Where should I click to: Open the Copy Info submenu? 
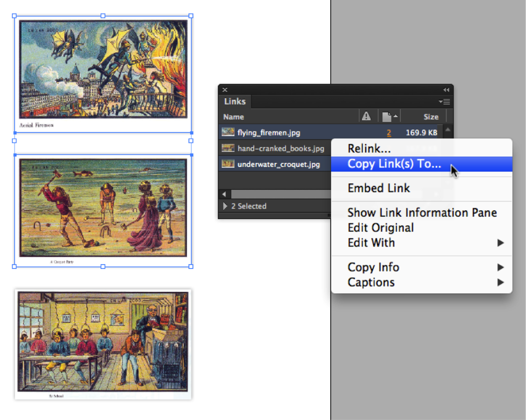pos(421,267)
